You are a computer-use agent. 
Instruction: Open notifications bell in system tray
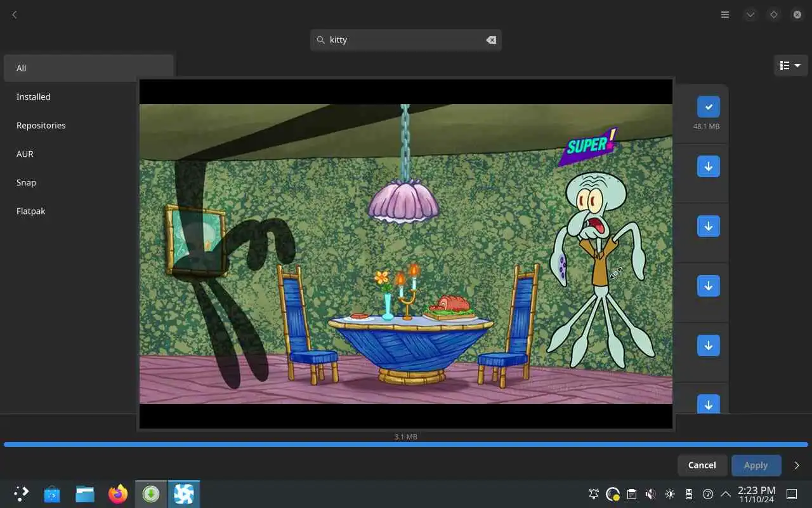pyautogui.click(x=594, y=494)
